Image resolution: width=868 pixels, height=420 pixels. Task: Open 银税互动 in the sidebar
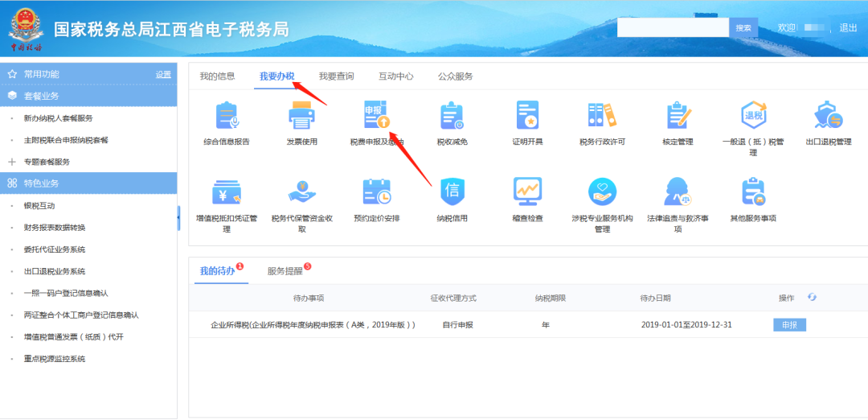[x=39, y=206]
